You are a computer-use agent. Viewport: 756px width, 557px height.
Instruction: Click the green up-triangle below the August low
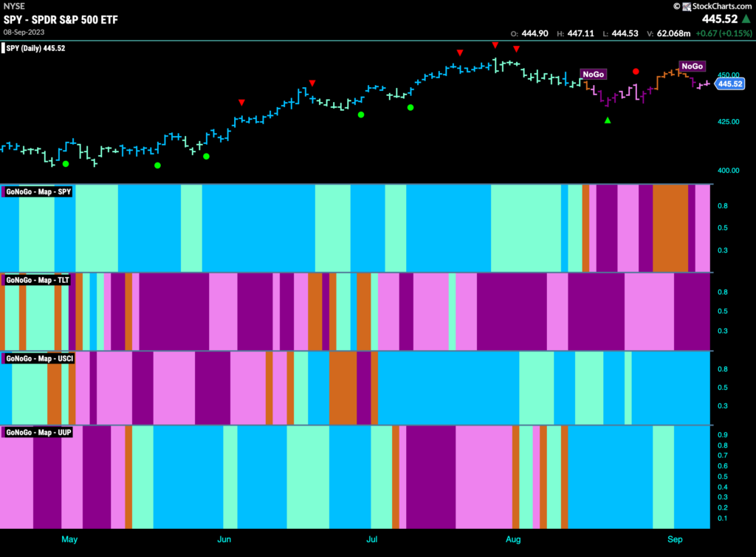(x=608, y=120)
